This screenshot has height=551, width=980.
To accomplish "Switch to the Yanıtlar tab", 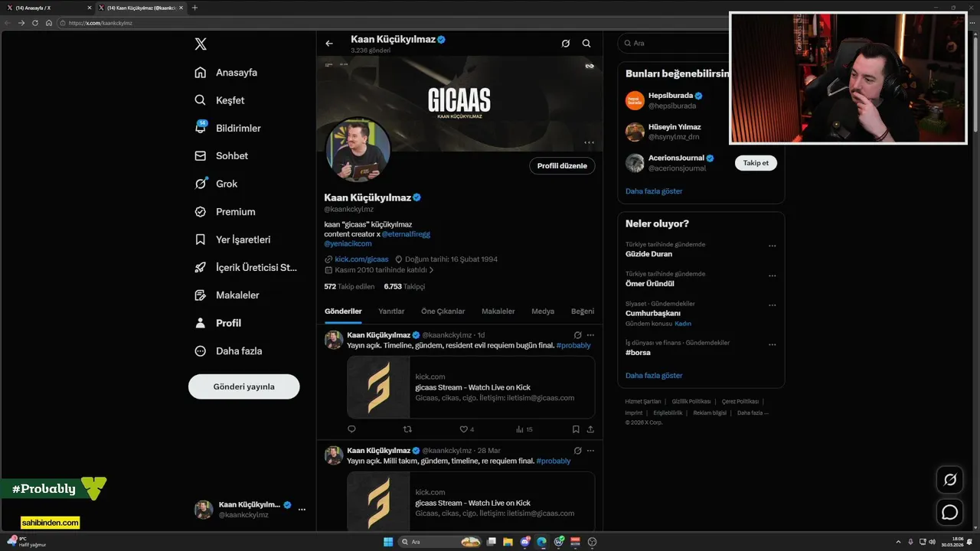I will (x=391, y=311).
